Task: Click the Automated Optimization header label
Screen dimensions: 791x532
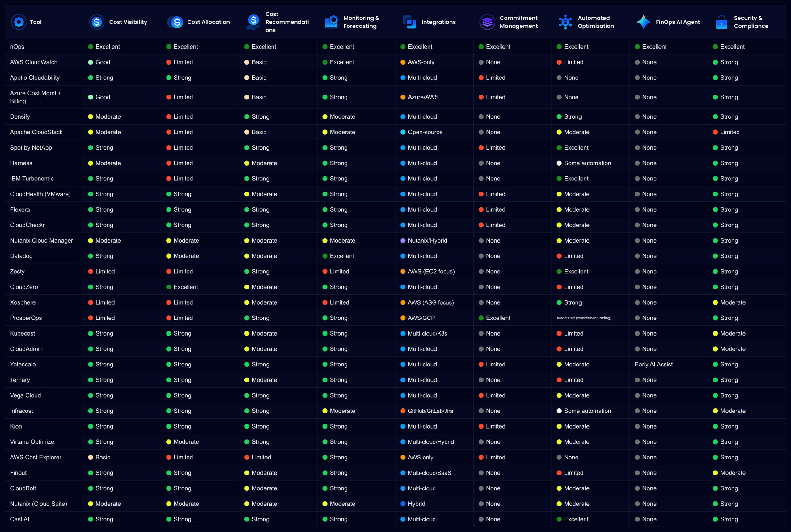Action: coord(596,22)
